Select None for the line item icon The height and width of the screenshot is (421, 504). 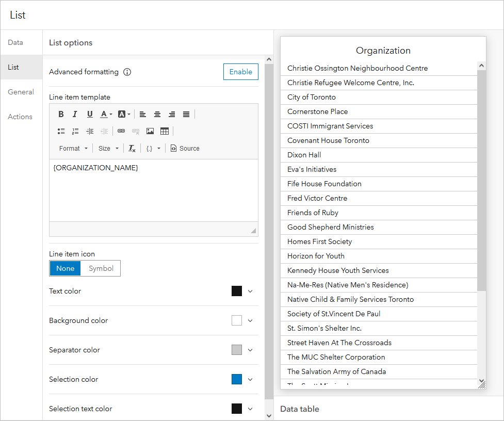click(x=65, y=268)
